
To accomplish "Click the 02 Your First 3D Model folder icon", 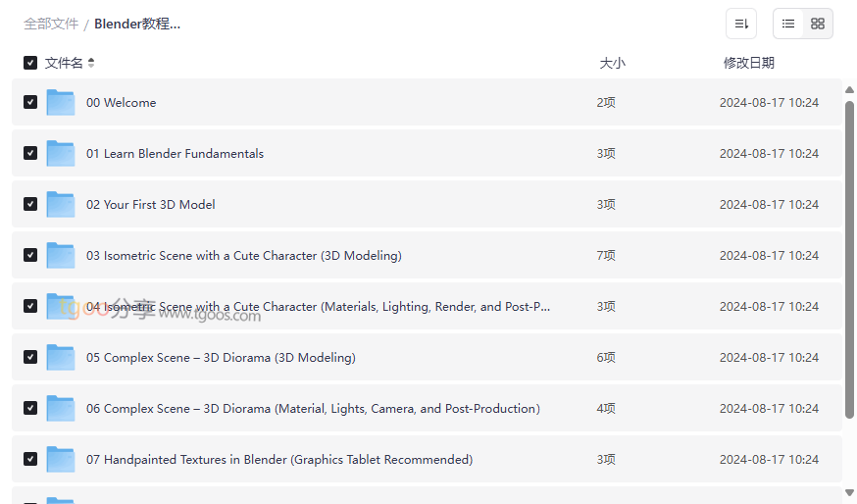I will (61, 204).
